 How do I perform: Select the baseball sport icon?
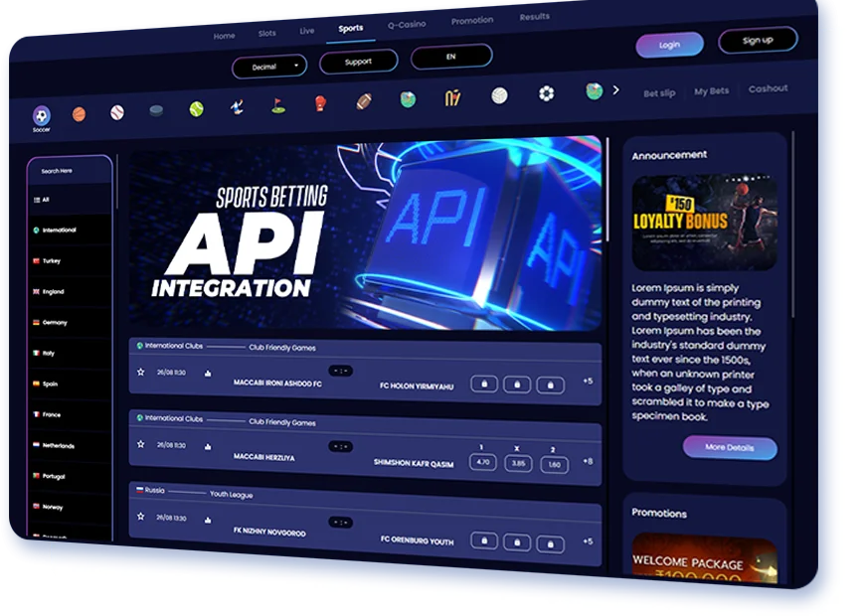117,112
